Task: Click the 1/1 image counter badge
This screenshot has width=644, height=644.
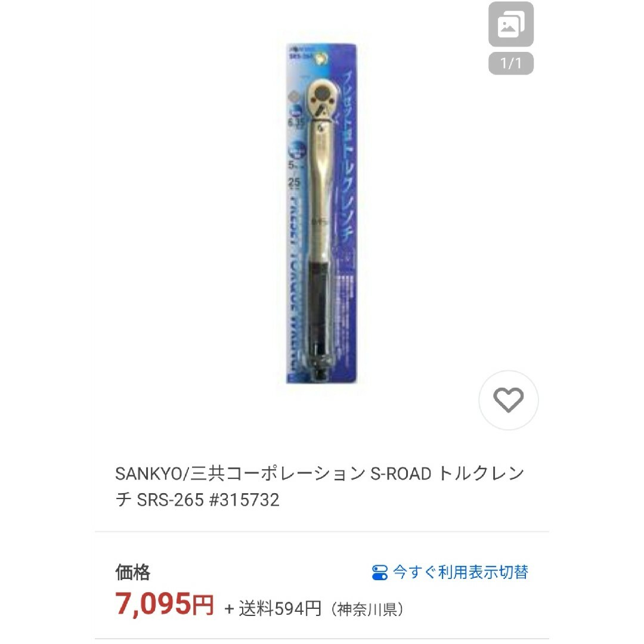Action: [x=510, y=63]
